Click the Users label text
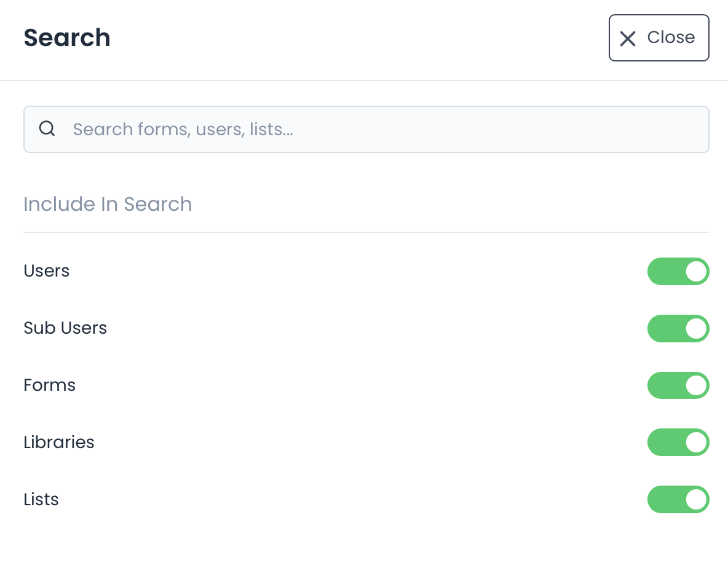This screenshot has width=728, height=579. (47, 271)
